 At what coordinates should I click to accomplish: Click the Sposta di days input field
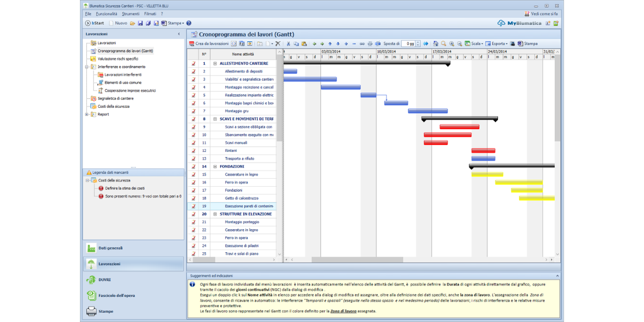point(409,43)
